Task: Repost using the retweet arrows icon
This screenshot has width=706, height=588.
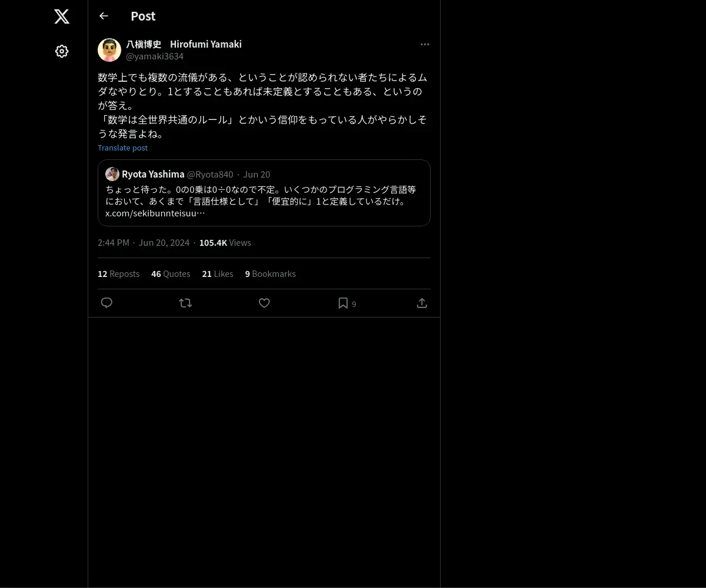Action: [185, 303]
